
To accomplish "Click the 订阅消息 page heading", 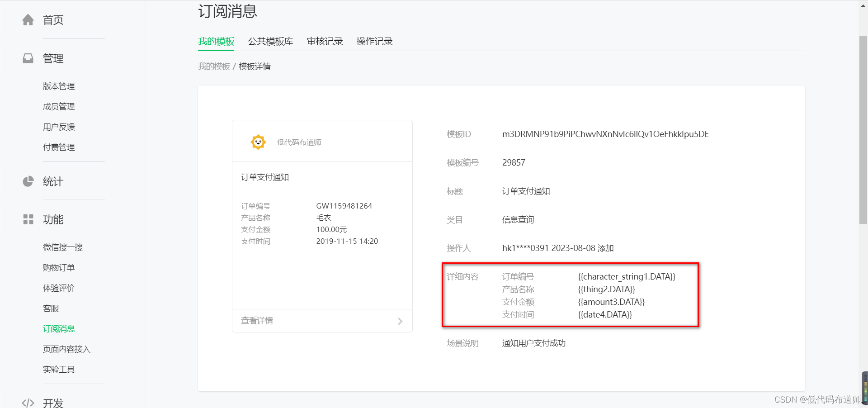I will tap(227, 11).
